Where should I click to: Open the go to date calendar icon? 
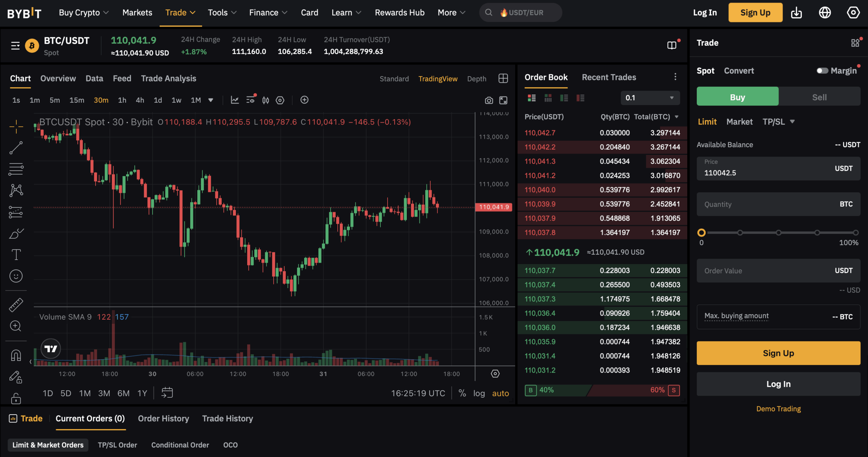click(167, 393)
